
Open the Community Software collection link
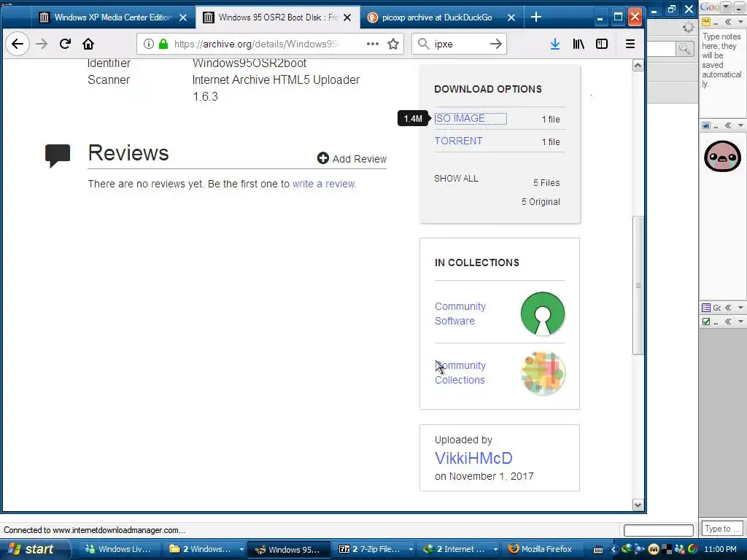(460, 314)
